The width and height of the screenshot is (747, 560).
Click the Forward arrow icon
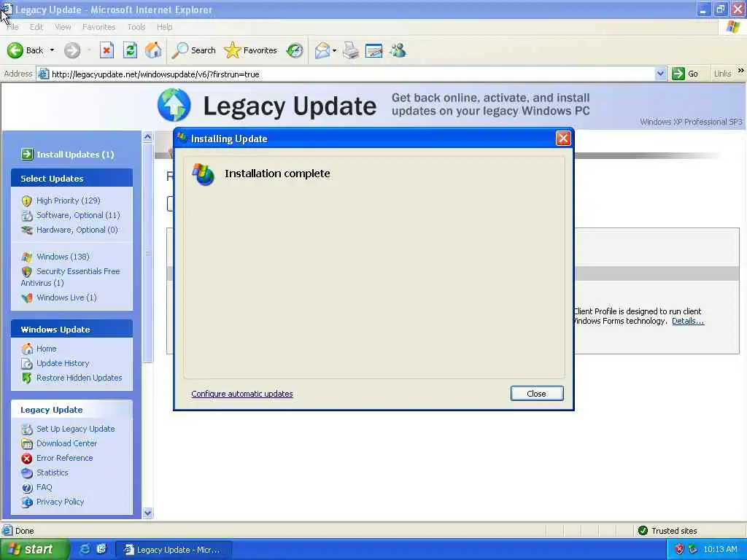tap(72, 50)
